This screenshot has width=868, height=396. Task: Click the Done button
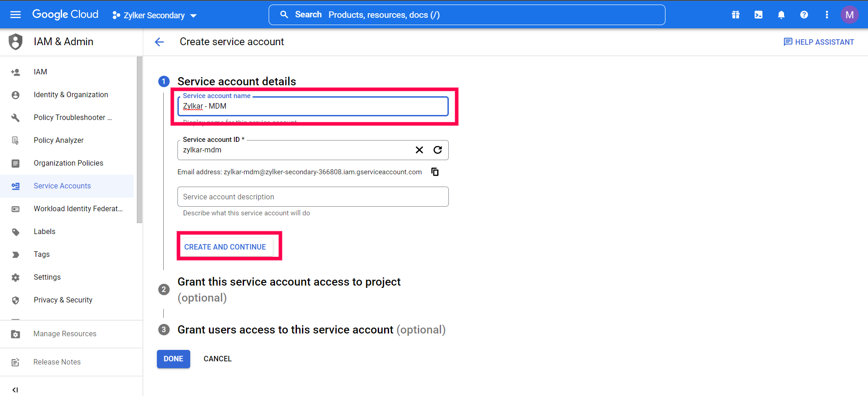tap(173, 359)
